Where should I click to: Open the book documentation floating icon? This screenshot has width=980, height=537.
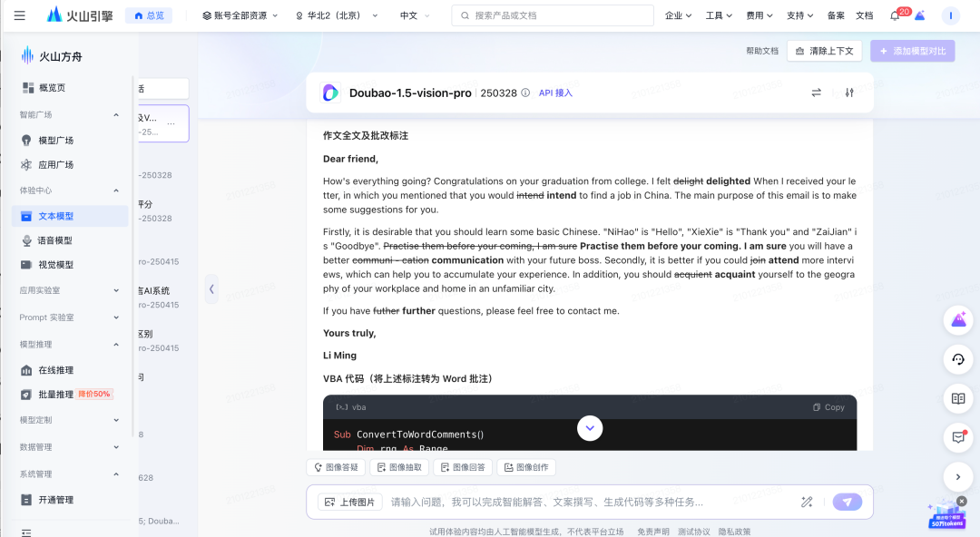[x=958, y=399]
